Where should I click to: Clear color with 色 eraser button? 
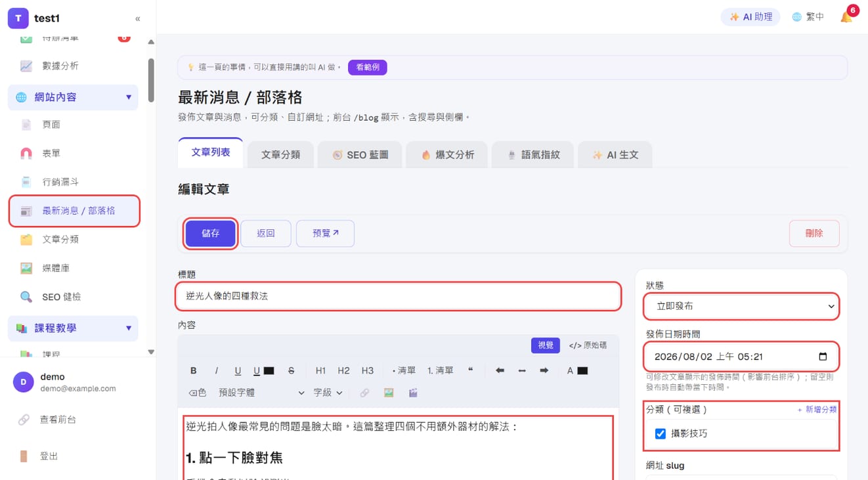pos(197,393)
